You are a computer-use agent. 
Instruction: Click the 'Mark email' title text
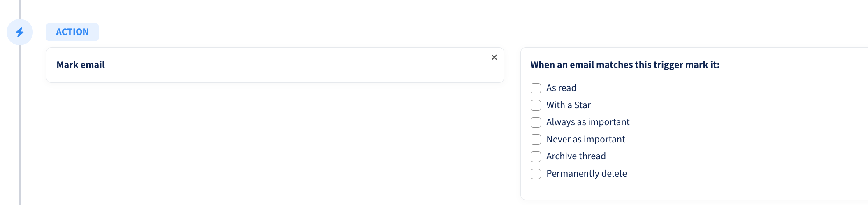coord(81,65)
